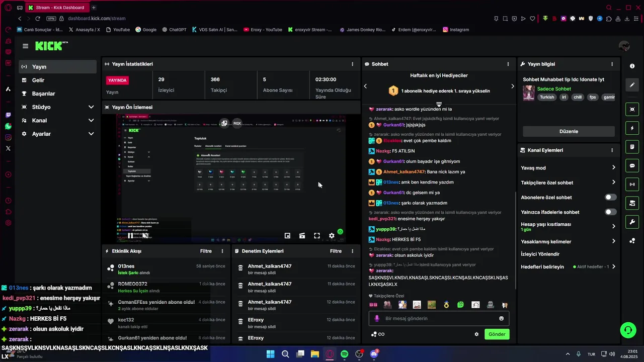Open the user profile avatar menu
The height and width of the screenshot is (362, 644).
[x=624, y=46]
